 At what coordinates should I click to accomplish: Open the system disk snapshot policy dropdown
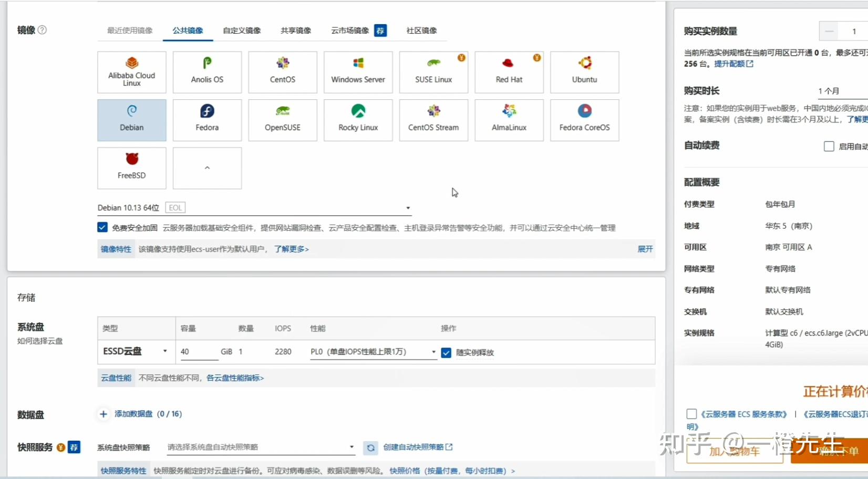click(261, 447)
